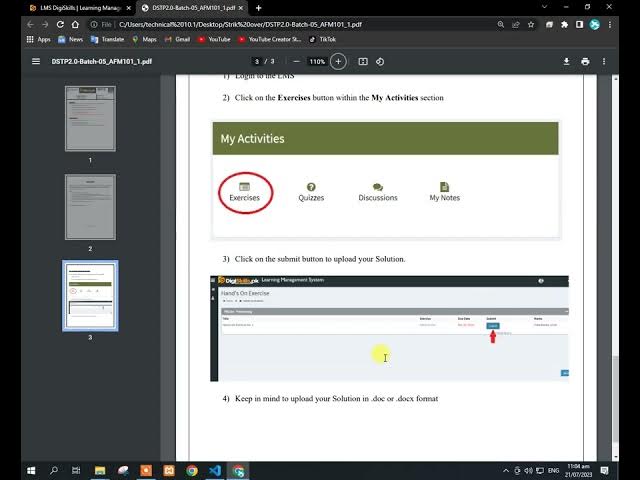
Task: Print the PDF document
Action: click(x=585, y=61)
